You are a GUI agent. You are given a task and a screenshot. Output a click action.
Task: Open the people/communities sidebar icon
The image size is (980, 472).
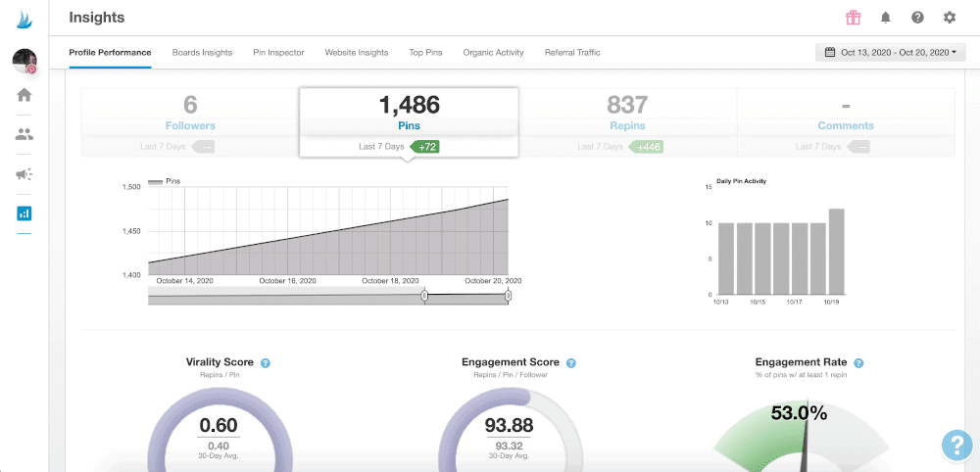tap(24, 134)
